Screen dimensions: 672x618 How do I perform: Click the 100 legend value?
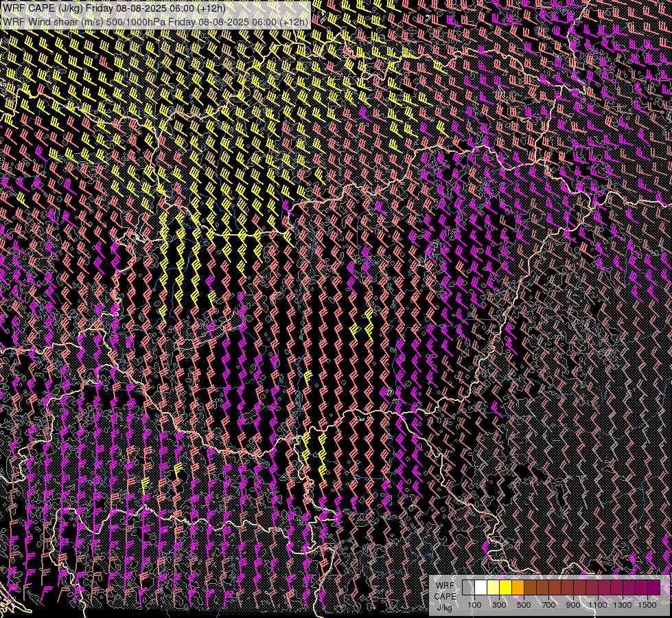474,605
